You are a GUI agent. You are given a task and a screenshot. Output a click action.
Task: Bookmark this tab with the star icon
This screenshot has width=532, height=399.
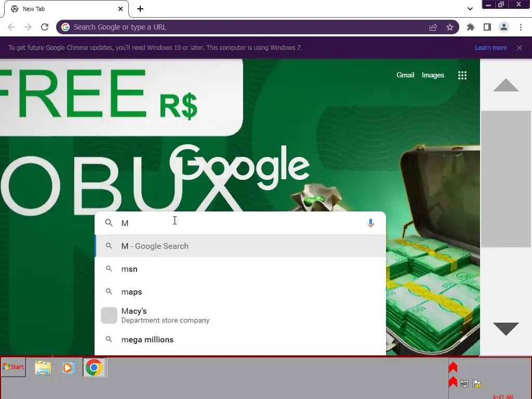pos(449,27)
